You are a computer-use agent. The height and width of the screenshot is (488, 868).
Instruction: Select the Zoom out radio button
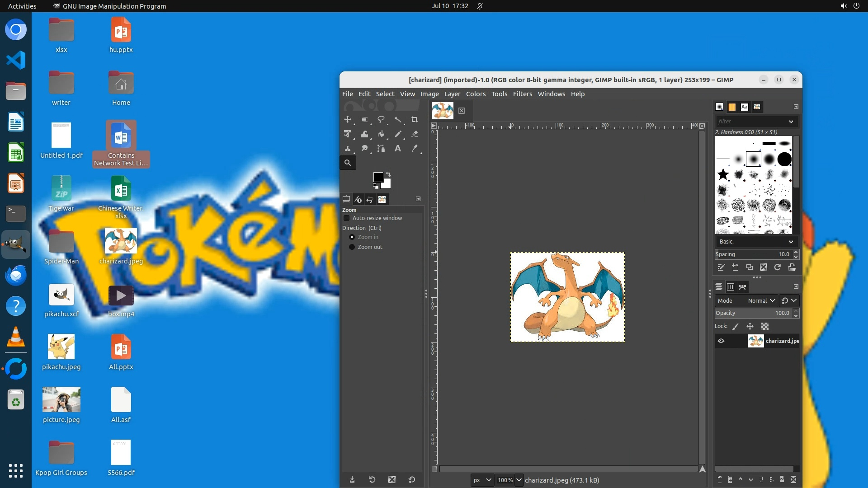coord(352,247)
